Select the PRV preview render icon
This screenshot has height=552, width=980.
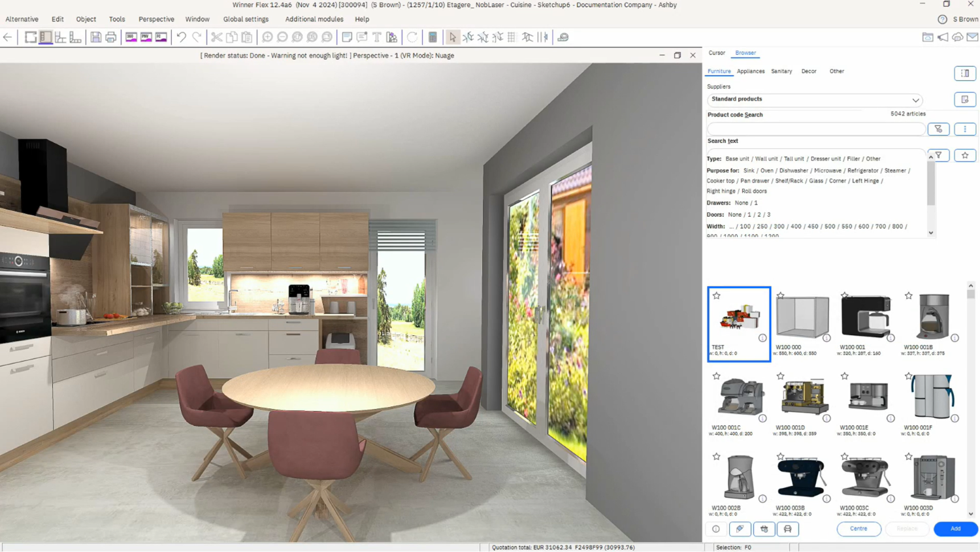(x=146, y=37)
